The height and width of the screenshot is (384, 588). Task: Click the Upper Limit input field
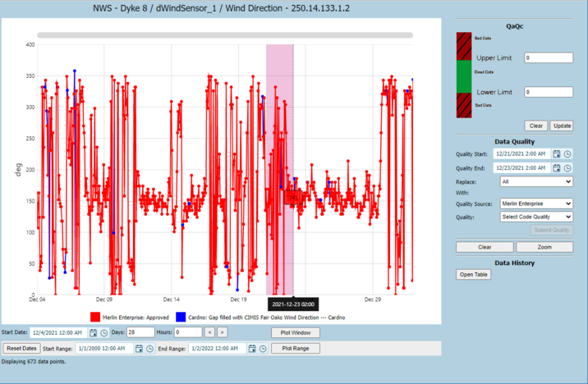(x=549, y=57)
